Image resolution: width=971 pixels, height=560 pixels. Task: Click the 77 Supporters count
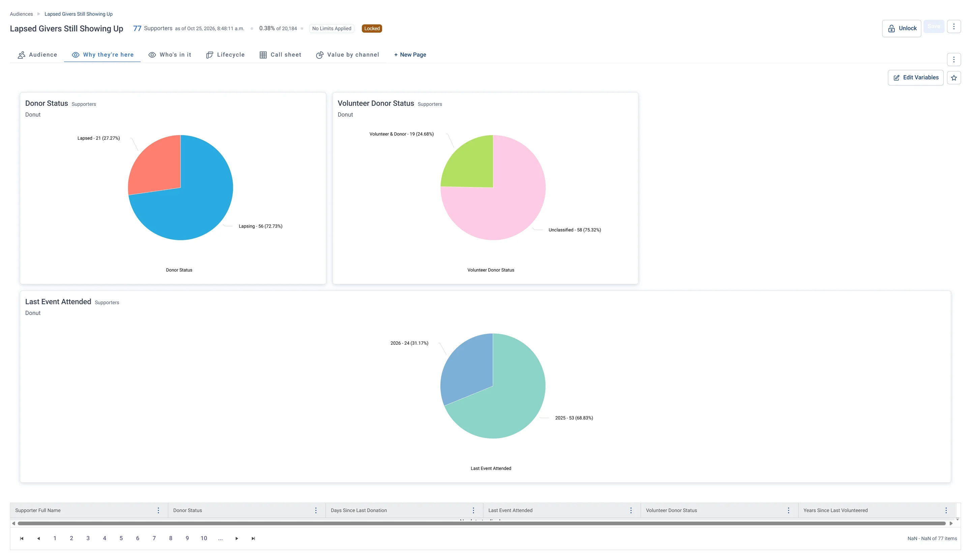152,28
